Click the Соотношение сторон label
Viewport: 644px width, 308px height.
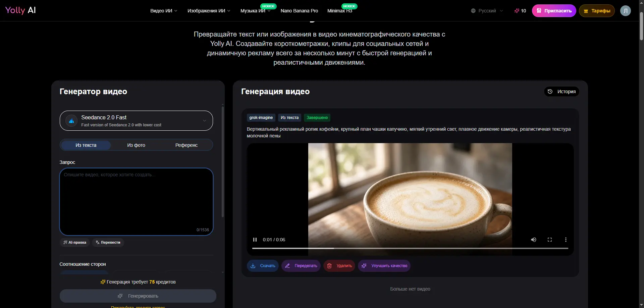pos(83,264)
